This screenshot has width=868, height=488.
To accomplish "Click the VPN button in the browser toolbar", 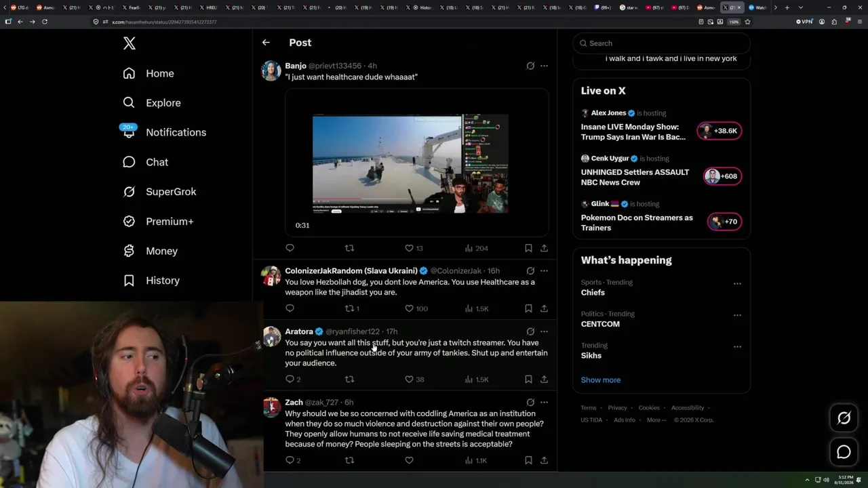I will 804,22.
